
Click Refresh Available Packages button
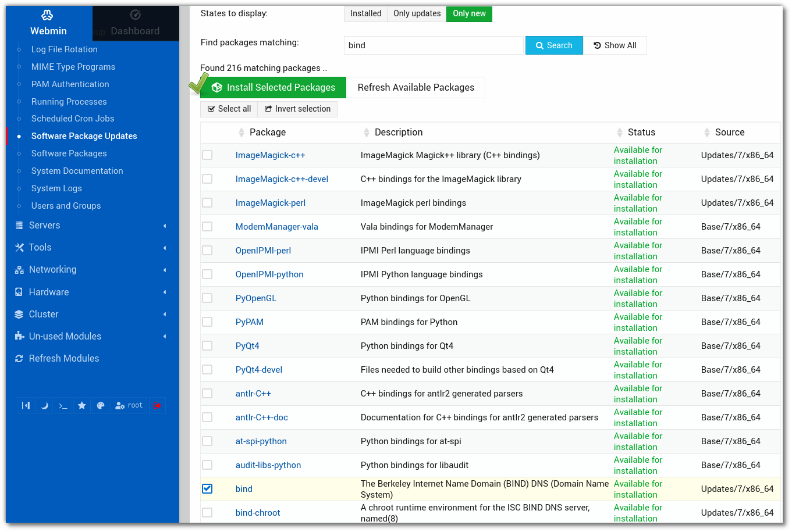click(x=415, y=88)
